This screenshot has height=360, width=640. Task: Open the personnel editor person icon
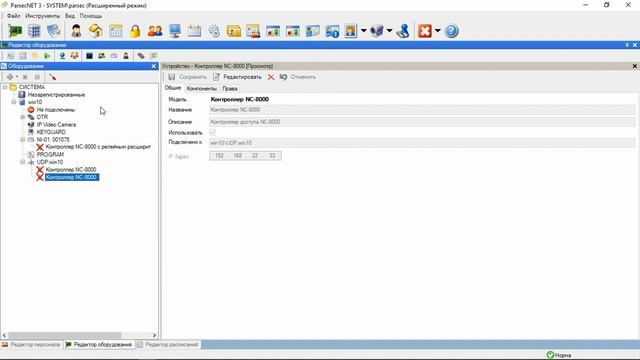pos(76,31)
